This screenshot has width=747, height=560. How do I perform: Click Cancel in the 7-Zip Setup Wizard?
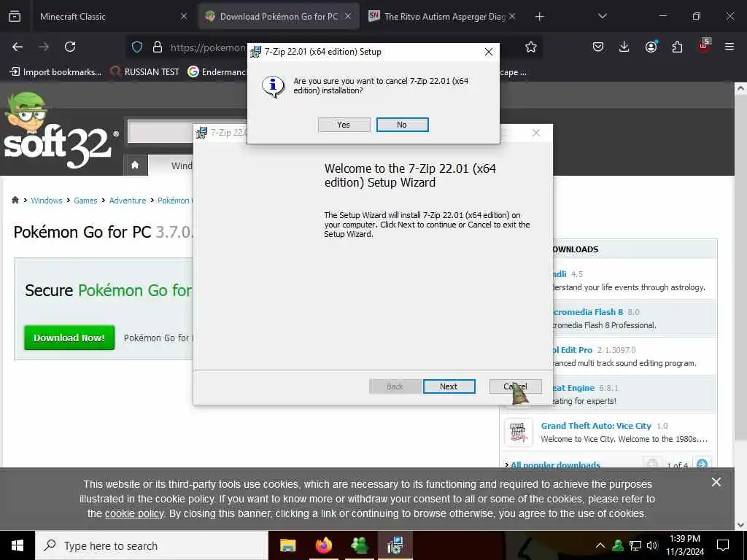coord(515,386)
